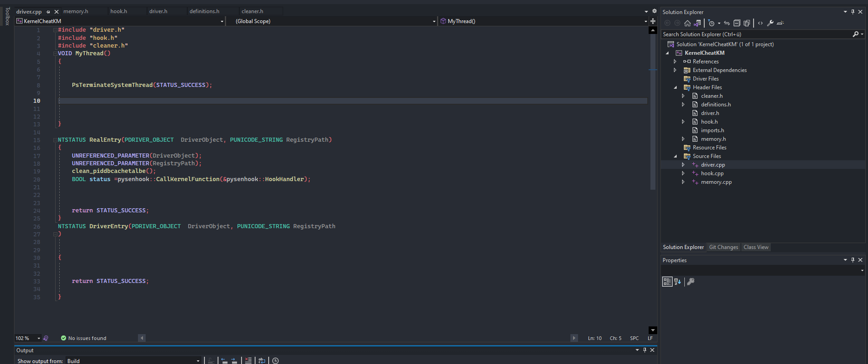Click scroll-down arrow of editor scrollbar
Image resolution: width=868 pixels, height=364 pixels.
(653, 330)
